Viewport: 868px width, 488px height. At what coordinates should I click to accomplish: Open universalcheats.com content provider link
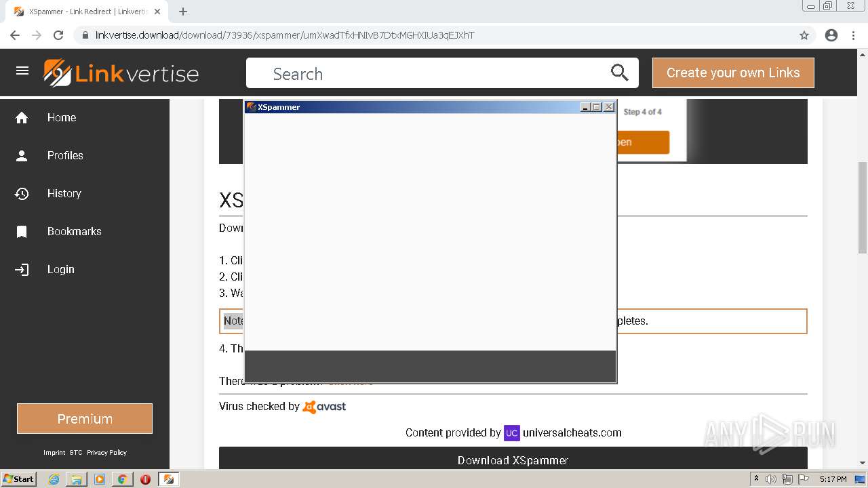click(572, 432)
